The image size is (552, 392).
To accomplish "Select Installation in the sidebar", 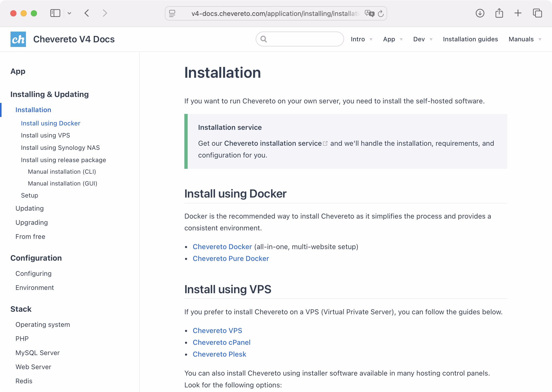I will [33, 110].
